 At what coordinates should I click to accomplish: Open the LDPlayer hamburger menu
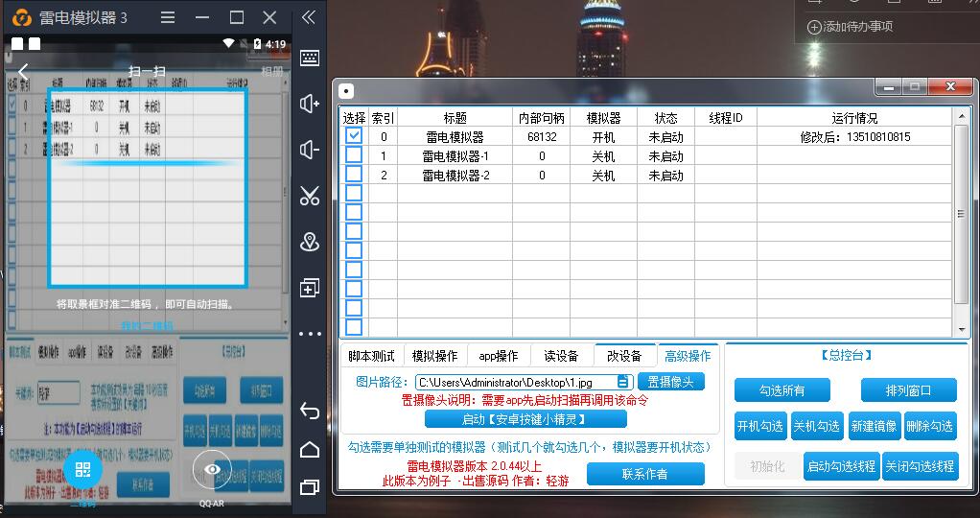(168, 17)
